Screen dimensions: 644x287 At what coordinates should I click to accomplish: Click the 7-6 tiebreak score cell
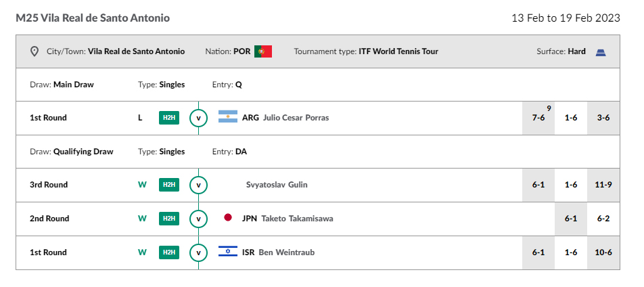pyautogui.click(x=538, y=118)
